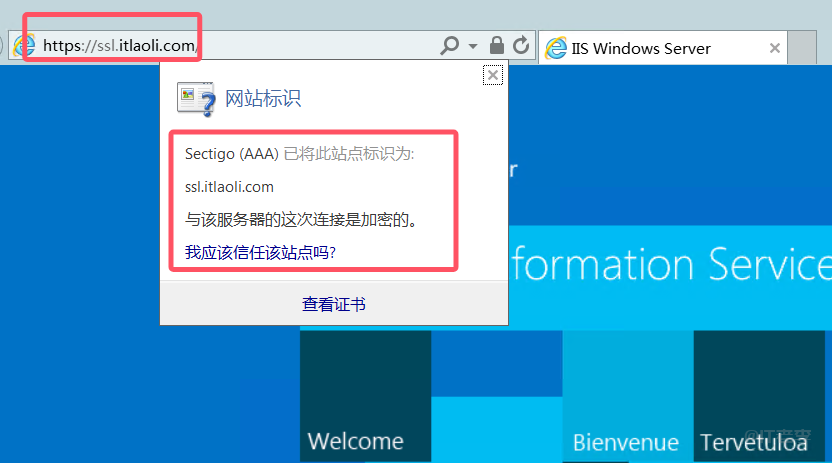Click the 网站标识 popup heading
The image size is (832, 463).
[x=263, y=98]
